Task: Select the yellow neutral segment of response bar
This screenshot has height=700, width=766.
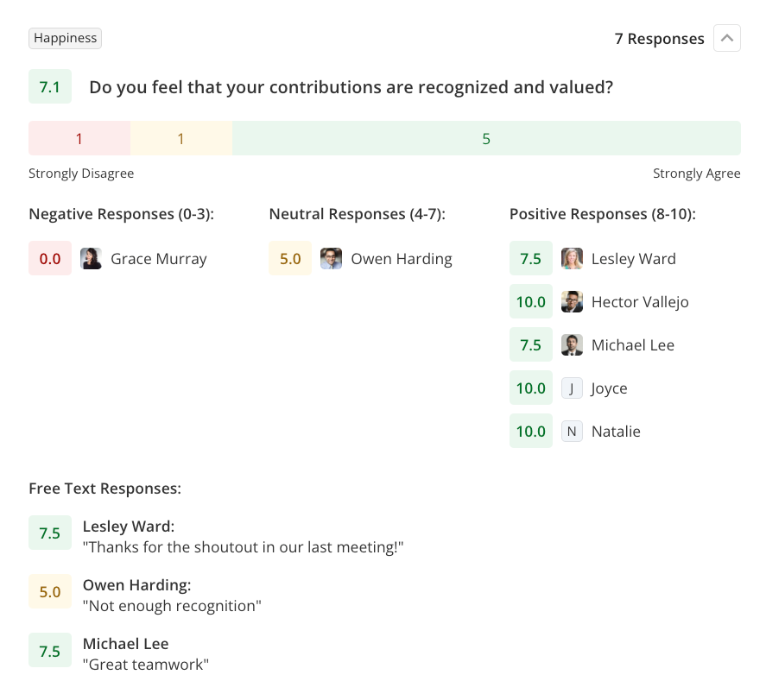Action: [x=180, y=139]
